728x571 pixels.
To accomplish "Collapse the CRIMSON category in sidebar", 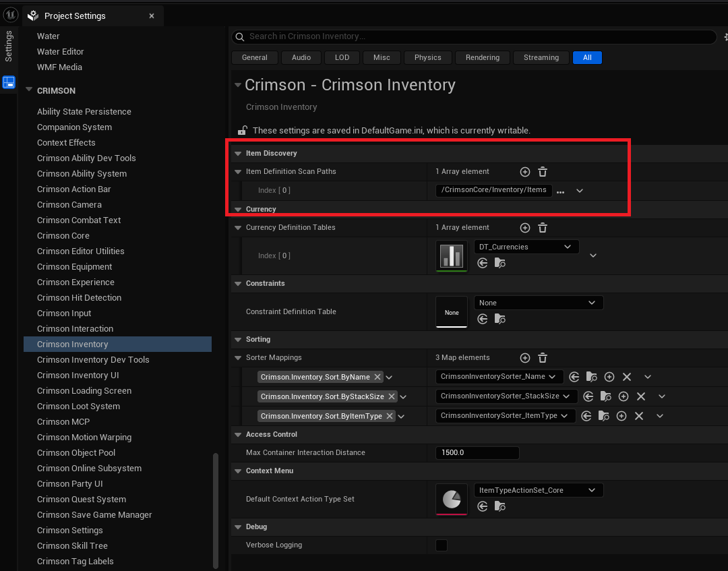I will (29, 90).
